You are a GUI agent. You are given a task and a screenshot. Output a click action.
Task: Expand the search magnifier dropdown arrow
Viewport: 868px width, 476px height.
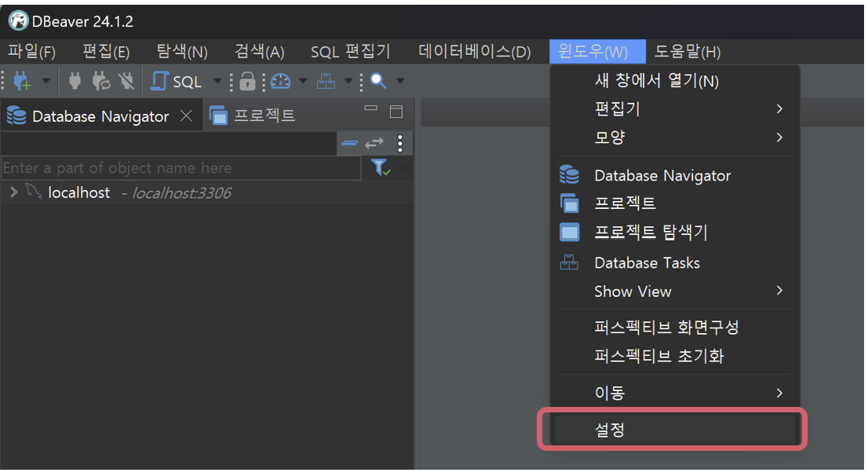point(400,81)
